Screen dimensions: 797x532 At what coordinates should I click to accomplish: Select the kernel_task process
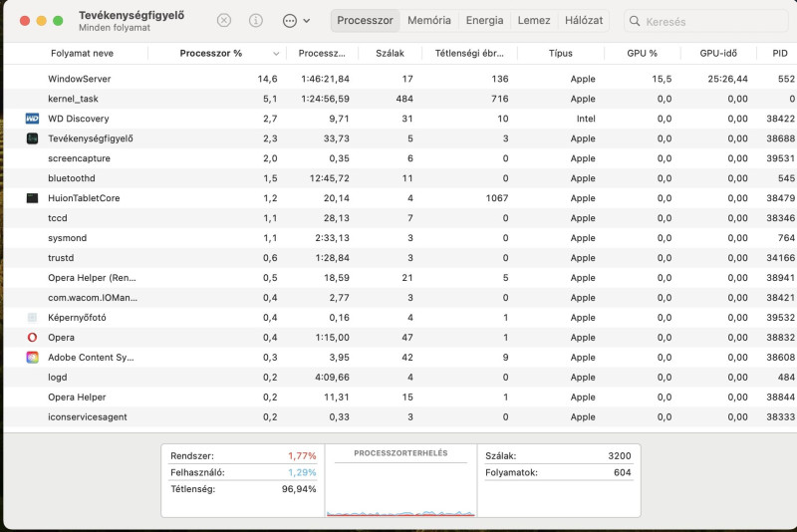73,99
